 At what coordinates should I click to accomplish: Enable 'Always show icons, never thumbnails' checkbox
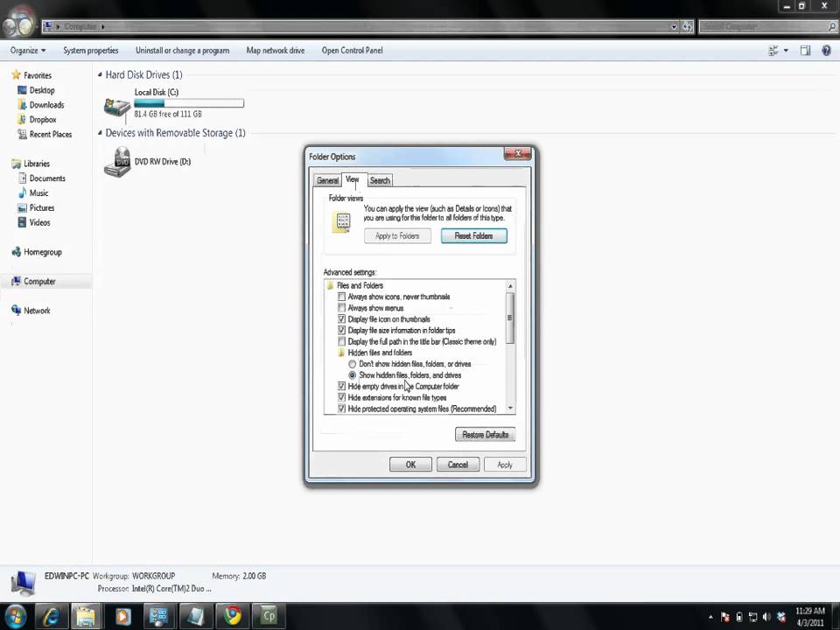coord(342,297)
